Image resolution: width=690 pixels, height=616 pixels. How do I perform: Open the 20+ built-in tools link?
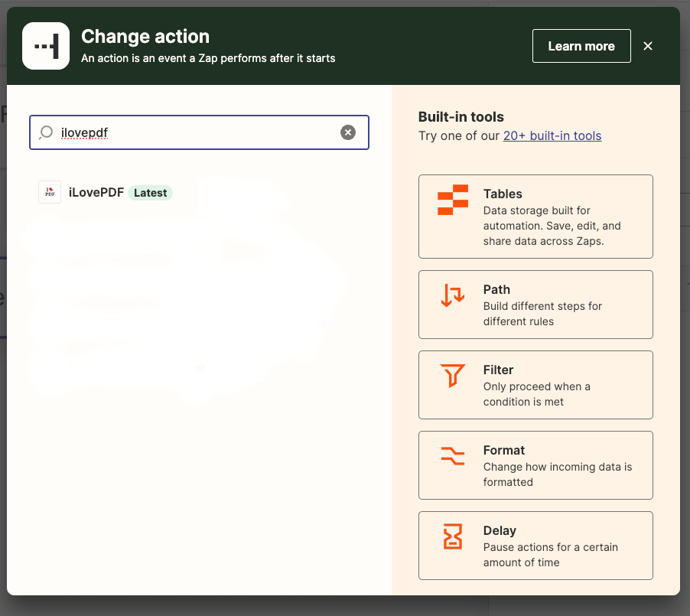552,135
